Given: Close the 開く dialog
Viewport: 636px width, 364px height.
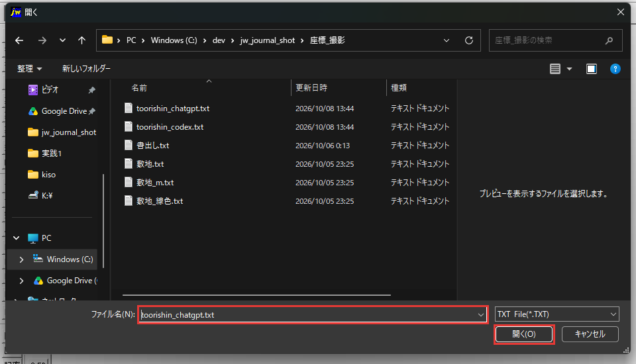Looking at the screenshot, I should point(621,12).
